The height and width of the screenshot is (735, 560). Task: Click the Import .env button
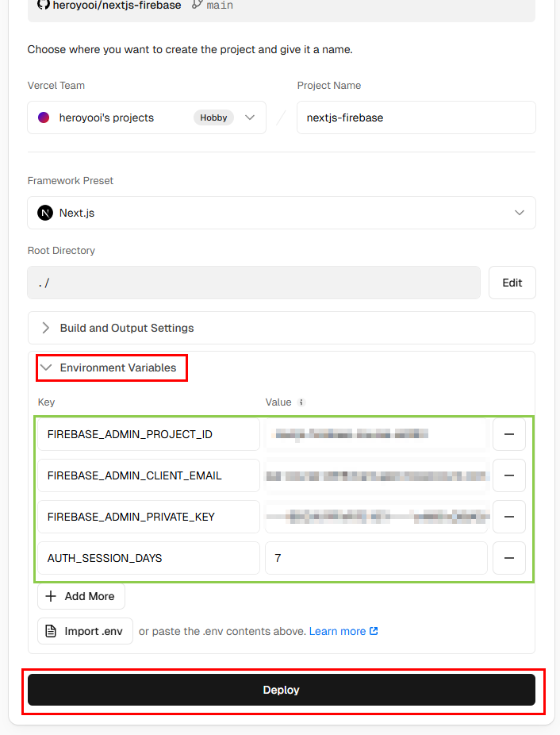pyautogui.click(x=85, y=631)
